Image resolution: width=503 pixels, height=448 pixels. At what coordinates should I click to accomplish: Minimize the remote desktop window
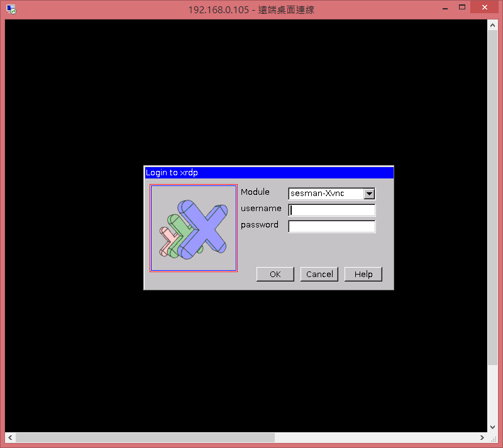pyautogui.click(x=445, y=8)
